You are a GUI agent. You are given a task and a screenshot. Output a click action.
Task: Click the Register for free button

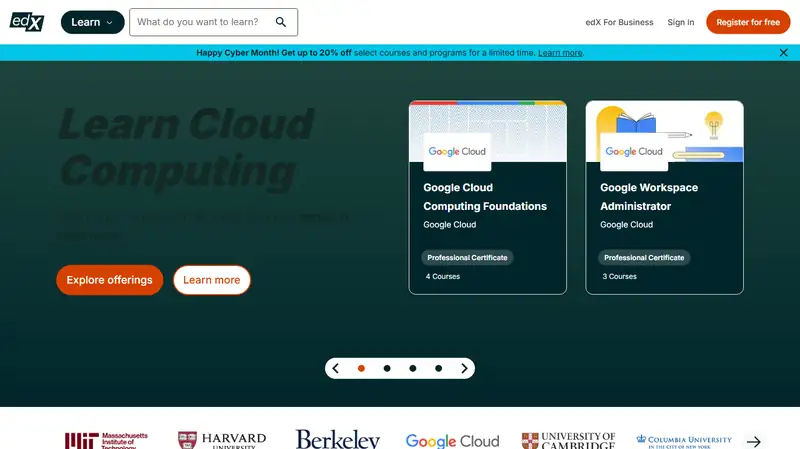pyautogui.click(x=748, y=22)
